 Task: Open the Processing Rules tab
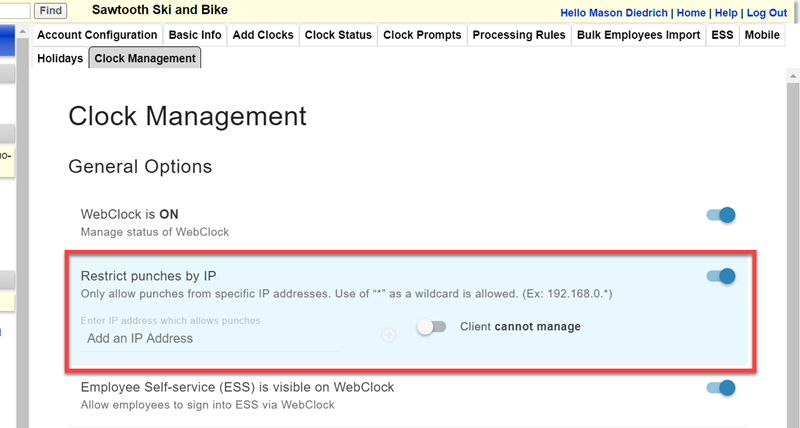click(x=519, y=35)
